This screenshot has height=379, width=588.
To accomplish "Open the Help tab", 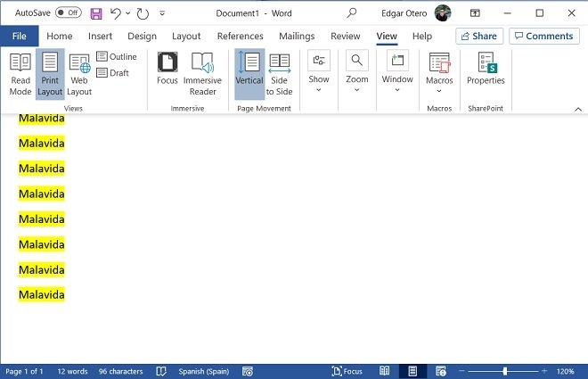I will pos(422,36).
